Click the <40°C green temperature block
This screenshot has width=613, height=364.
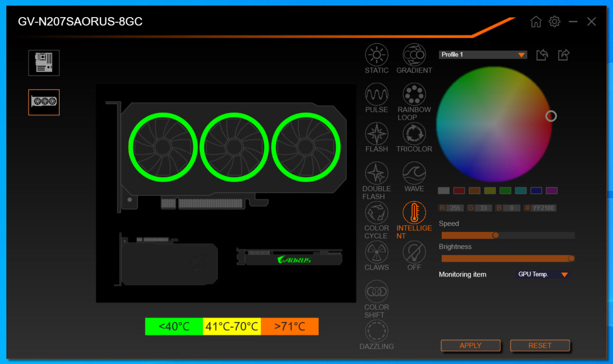174,327
